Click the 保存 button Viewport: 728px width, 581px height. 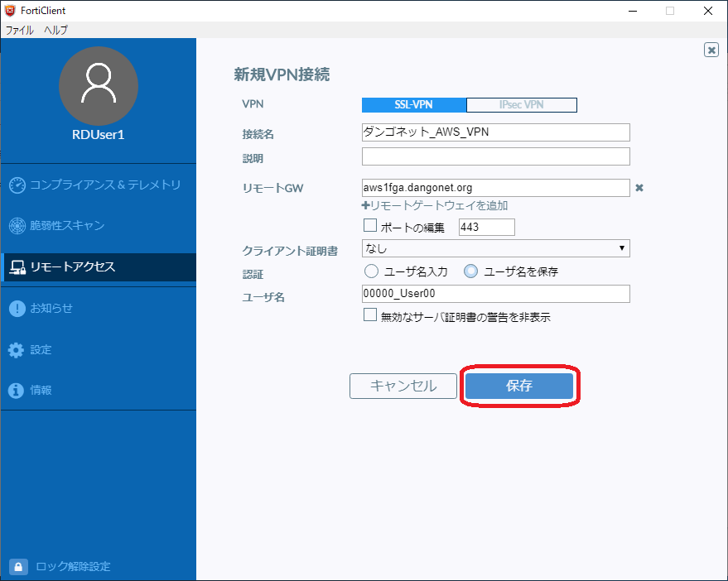(519, 386)
